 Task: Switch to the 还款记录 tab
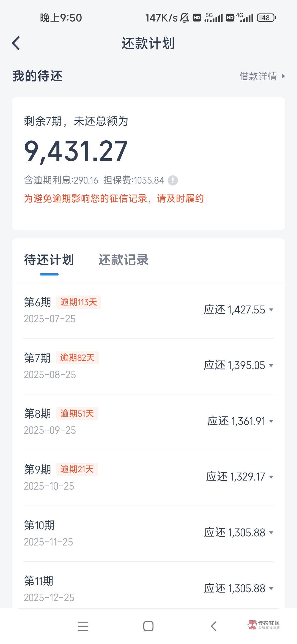pyautogui.click(x=123, y=260)
